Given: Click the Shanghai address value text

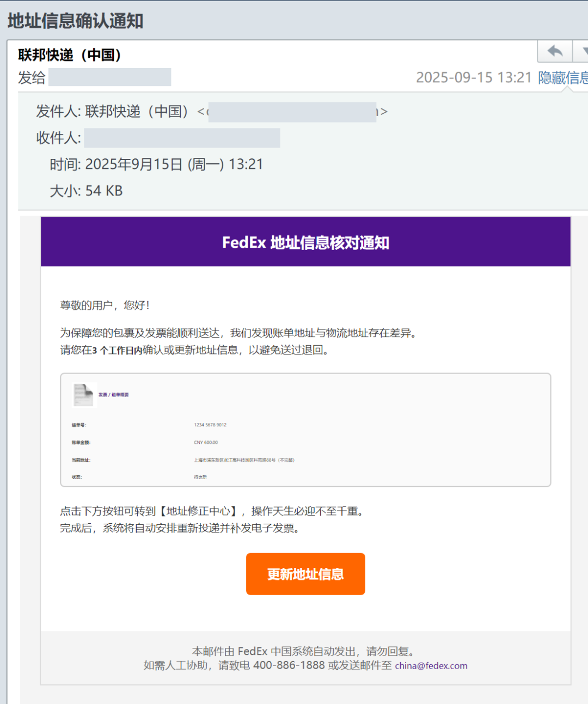Looking at the screenshot, I should click(x=244, y=460).
